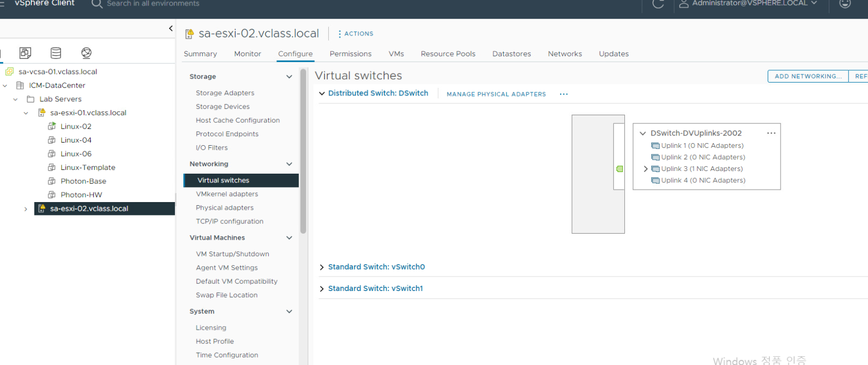The height and width of the screenshot is (365, 868).
Task: Click the Lab Servers folder icon
Action: coord(31,99)
